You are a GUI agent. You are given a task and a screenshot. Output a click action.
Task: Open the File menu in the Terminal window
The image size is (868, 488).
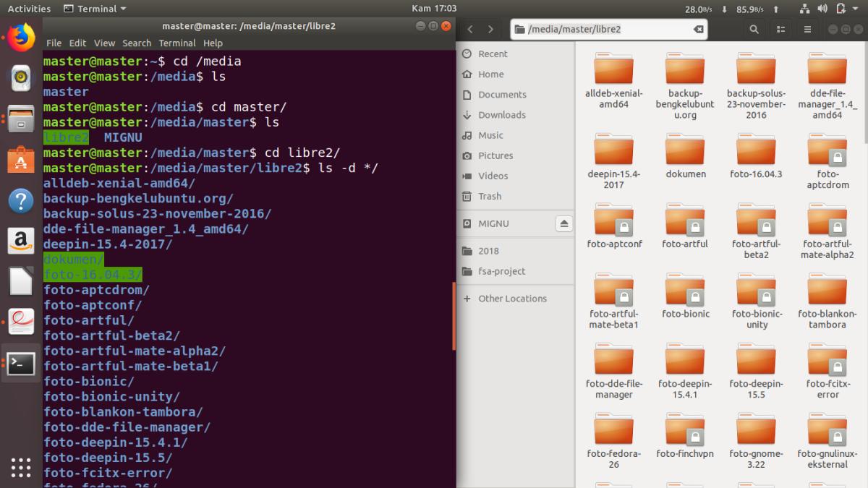pos(53,43)
